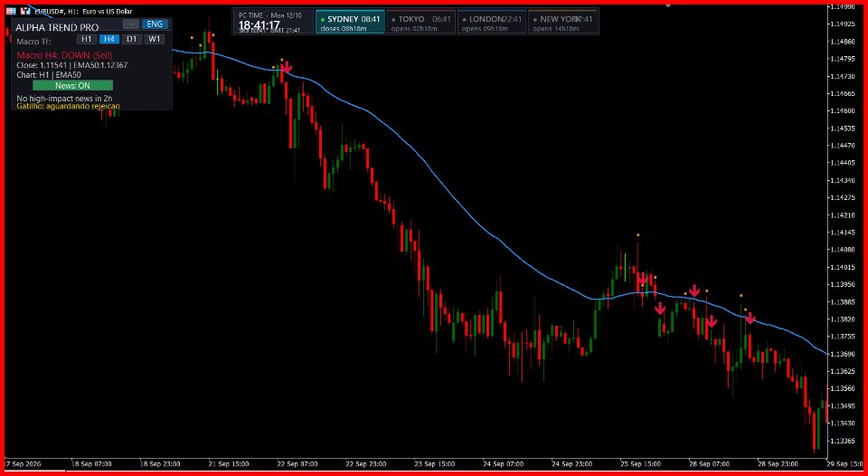Set Macro TF to W1
This screenshot has height=476, width=868.
click(x=154, y=39)
